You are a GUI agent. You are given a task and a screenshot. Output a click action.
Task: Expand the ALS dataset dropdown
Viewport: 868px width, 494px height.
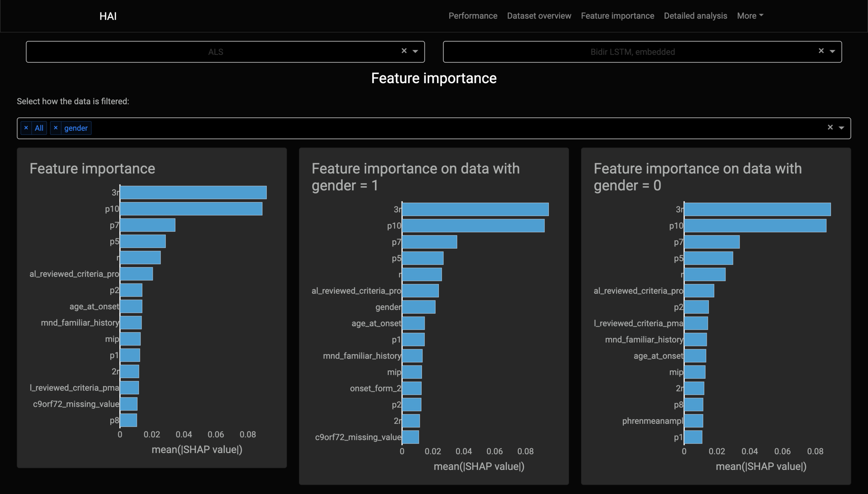415,51
